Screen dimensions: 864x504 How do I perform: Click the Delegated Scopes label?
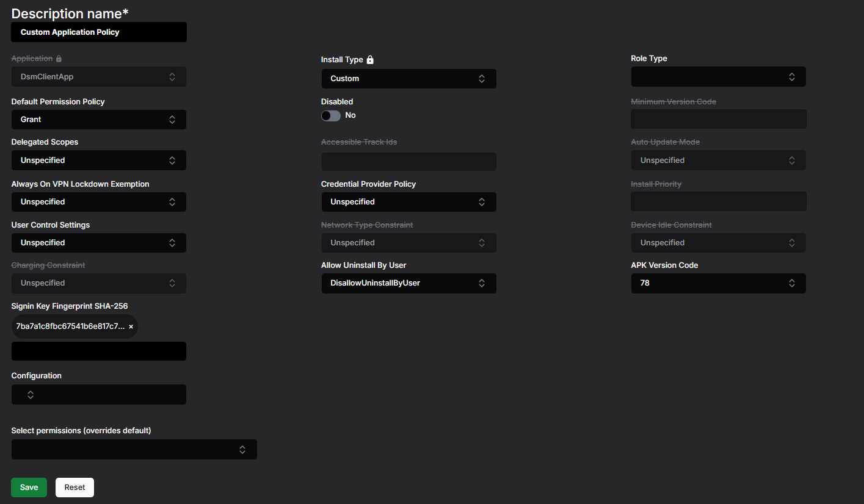pos(45,142)
